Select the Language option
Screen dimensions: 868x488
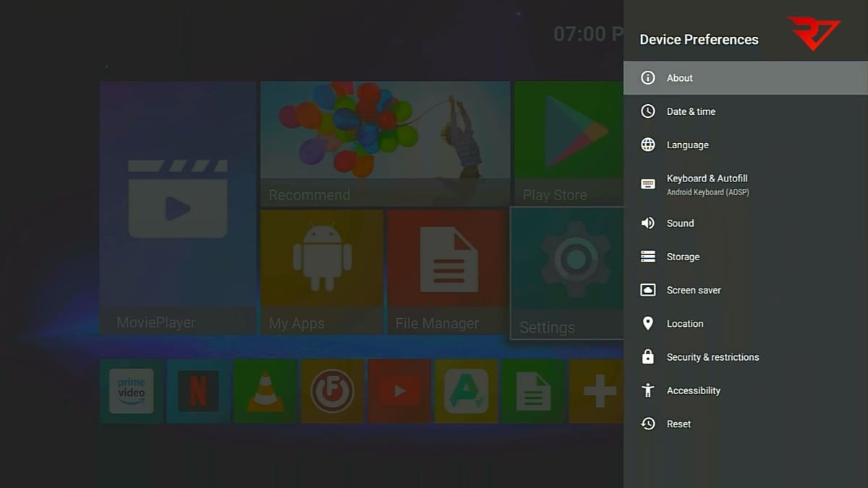pyautogui.click(x=746, y=145)
